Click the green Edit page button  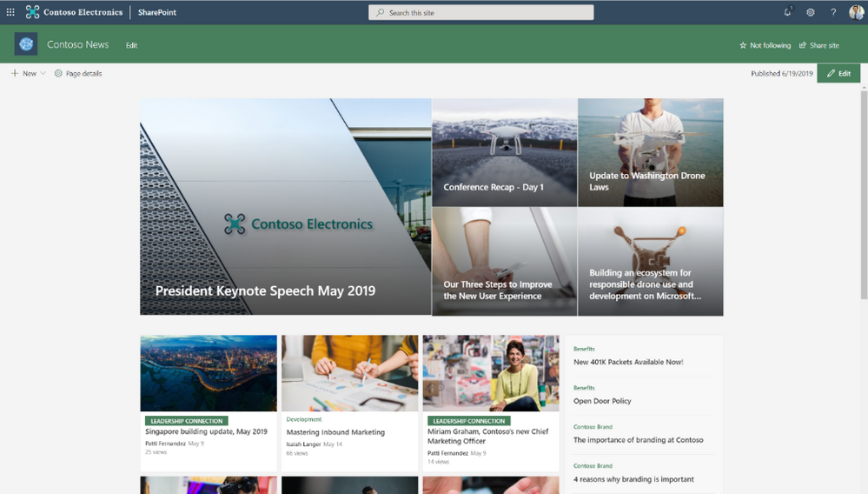(838, 73)
